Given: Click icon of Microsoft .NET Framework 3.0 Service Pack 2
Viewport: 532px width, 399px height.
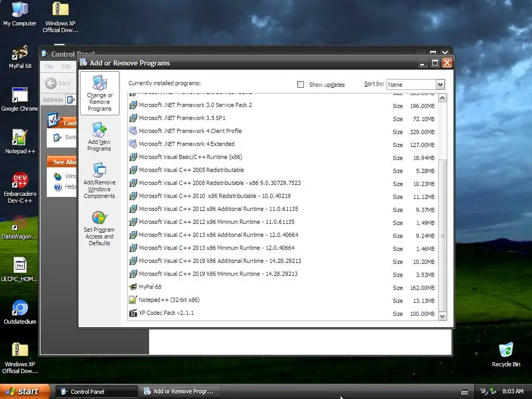Looking at the screenshot, I should coord(133,105).
